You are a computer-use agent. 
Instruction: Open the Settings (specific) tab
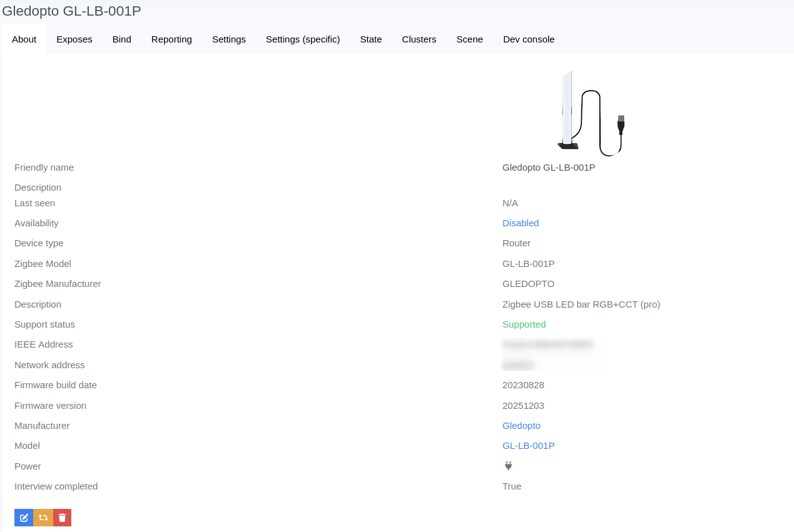pyautogui.click(x=303, y=39)
